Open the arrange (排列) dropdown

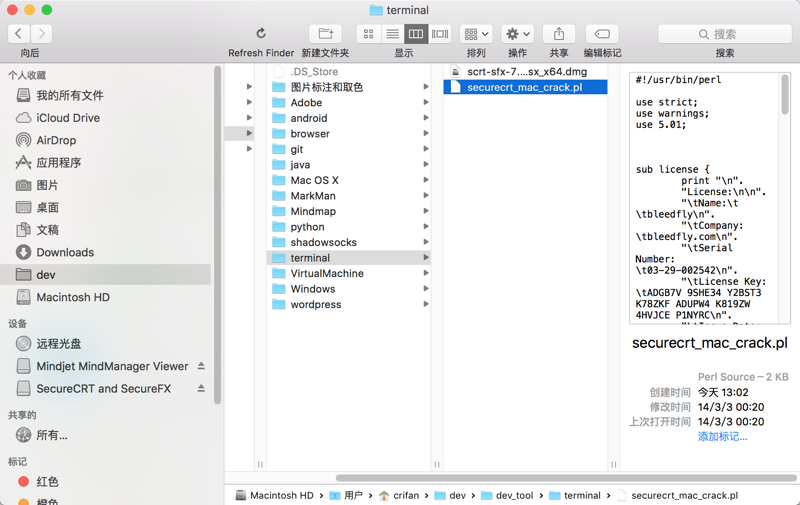(476, 34)
